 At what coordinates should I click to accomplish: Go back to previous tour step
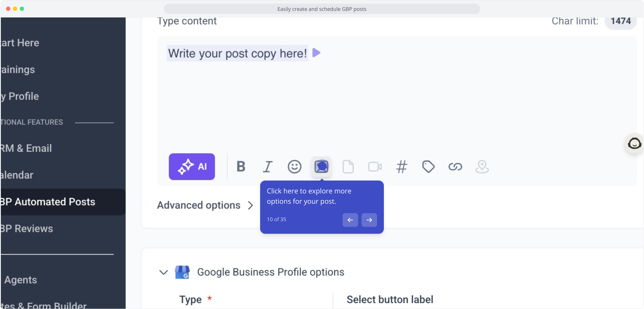click(350, 220)
